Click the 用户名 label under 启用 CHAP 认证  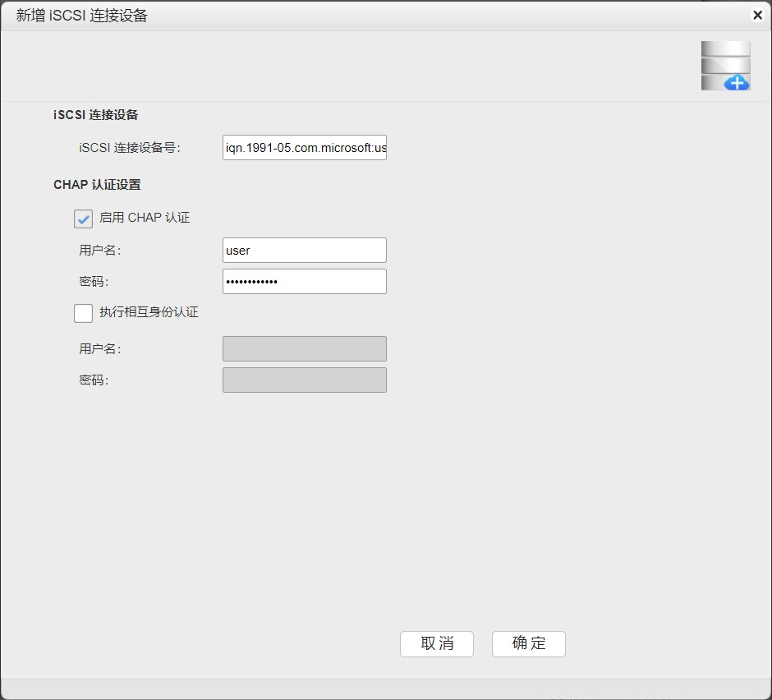(100, 251)
